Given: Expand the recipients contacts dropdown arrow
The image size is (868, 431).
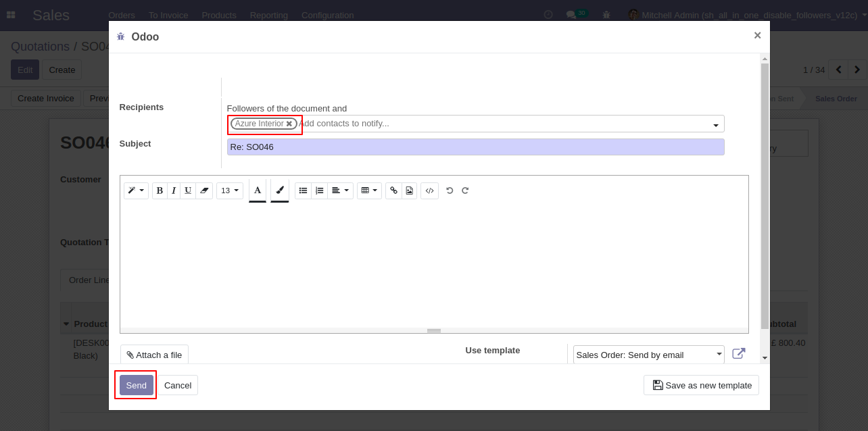Looking at the screenshot, I should click(x=716, y=125).
